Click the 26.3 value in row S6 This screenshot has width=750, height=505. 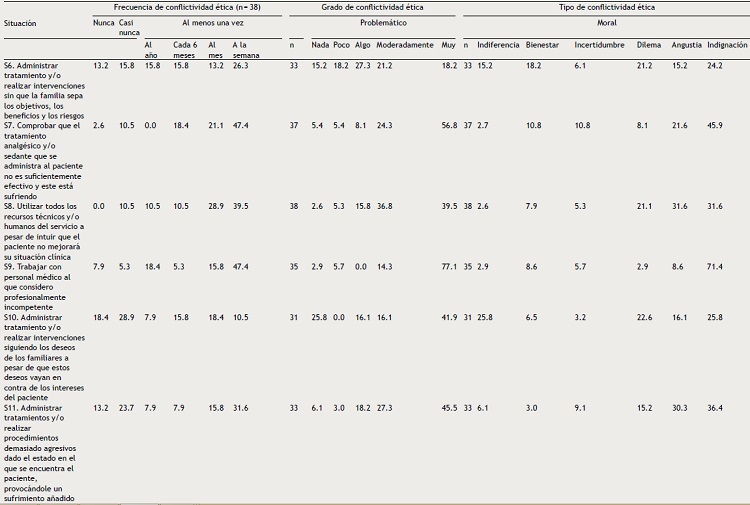tap(240, 66)
